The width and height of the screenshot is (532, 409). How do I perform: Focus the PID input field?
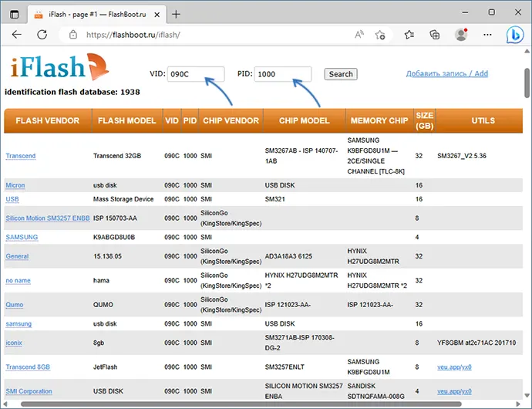283,74
